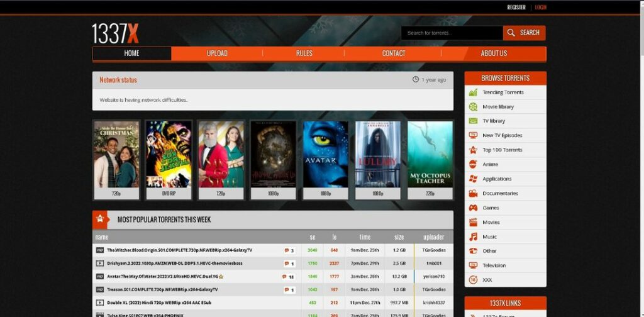
Task: Open Trending Torrents link
Action: [x=502, y=92]
